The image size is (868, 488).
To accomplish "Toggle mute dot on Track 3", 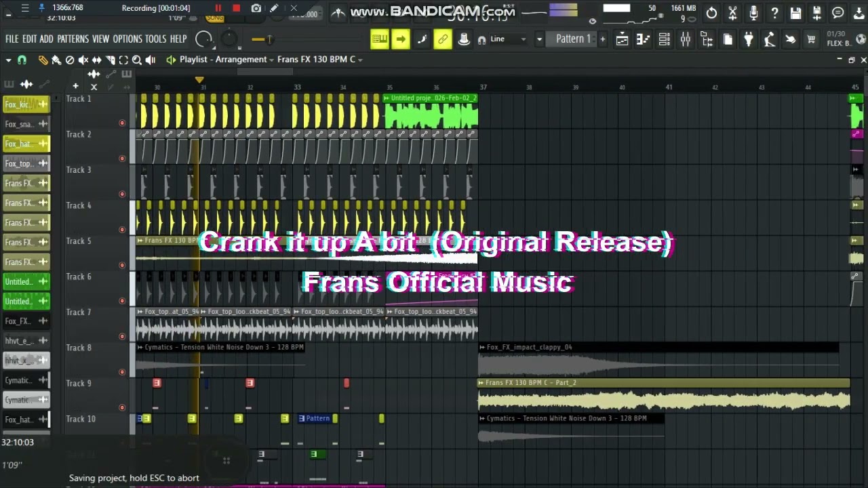I will [122, 195].
